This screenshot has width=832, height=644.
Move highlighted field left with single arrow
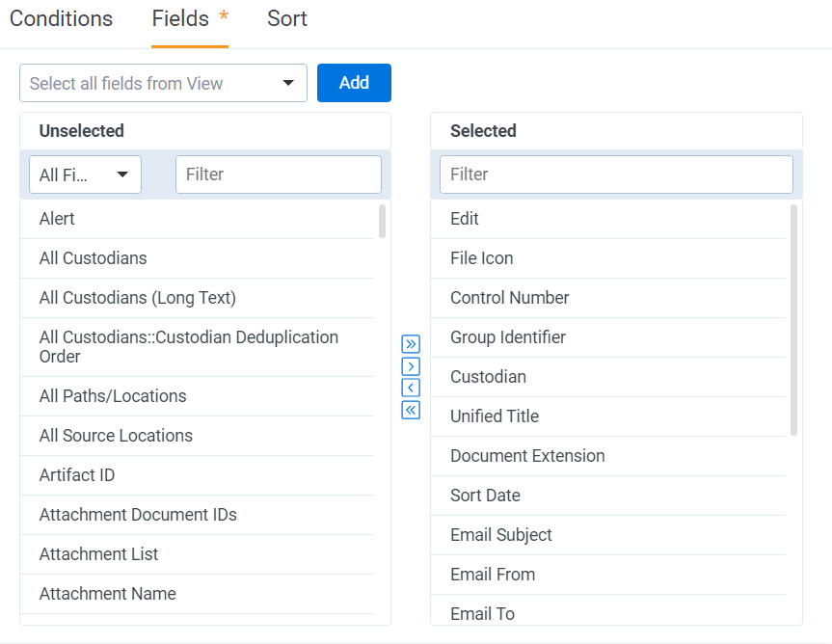pyautogui.click(x=411, y=388)
